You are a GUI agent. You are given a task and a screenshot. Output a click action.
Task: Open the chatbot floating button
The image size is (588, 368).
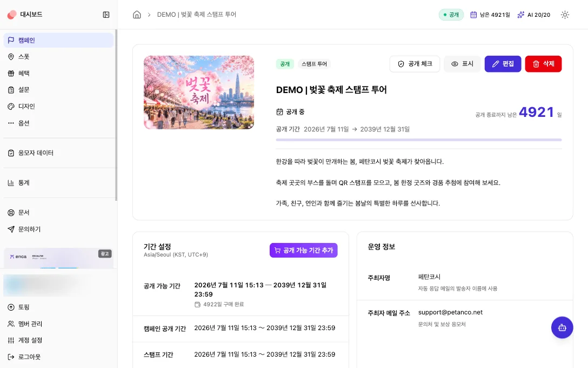click(562, 327)
